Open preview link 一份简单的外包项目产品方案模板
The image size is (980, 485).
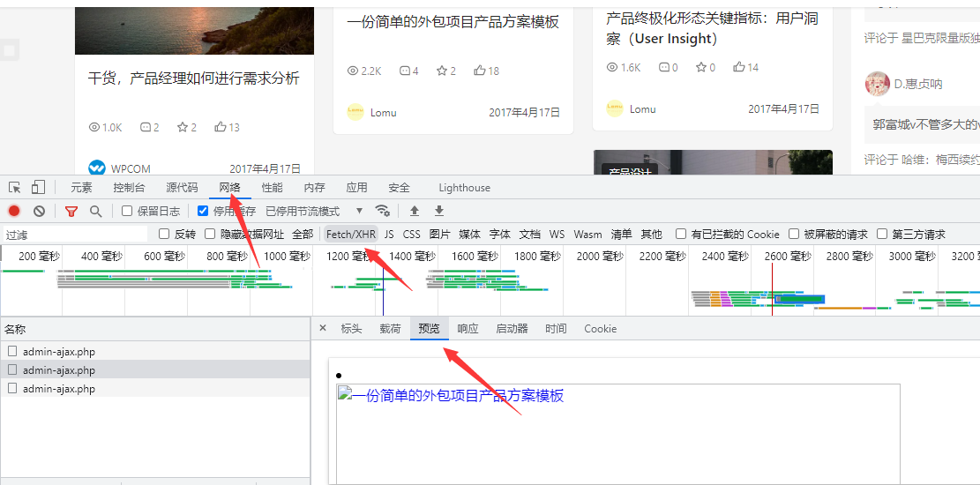click(458, 396)
